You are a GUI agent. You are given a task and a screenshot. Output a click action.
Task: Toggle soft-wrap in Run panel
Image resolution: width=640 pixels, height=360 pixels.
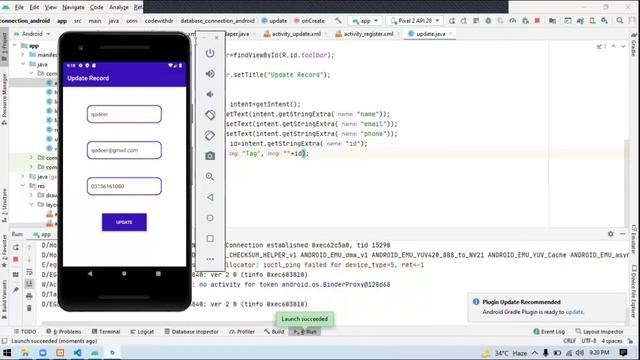click(x=29, y=272)
